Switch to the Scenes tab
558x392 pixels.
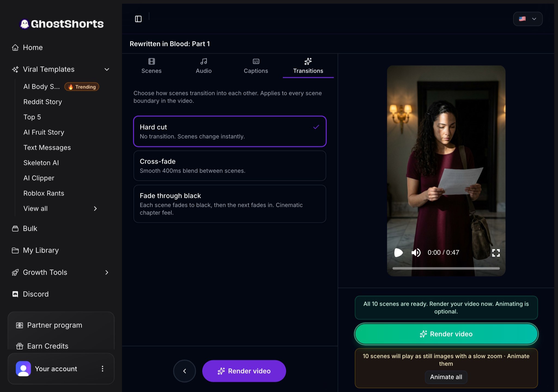(151, 66)
